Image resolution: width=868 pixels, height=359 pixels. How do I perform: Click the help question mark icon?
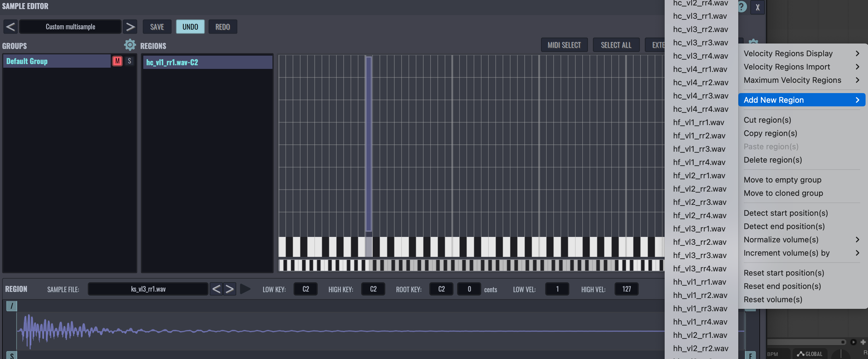coord(742,7)
